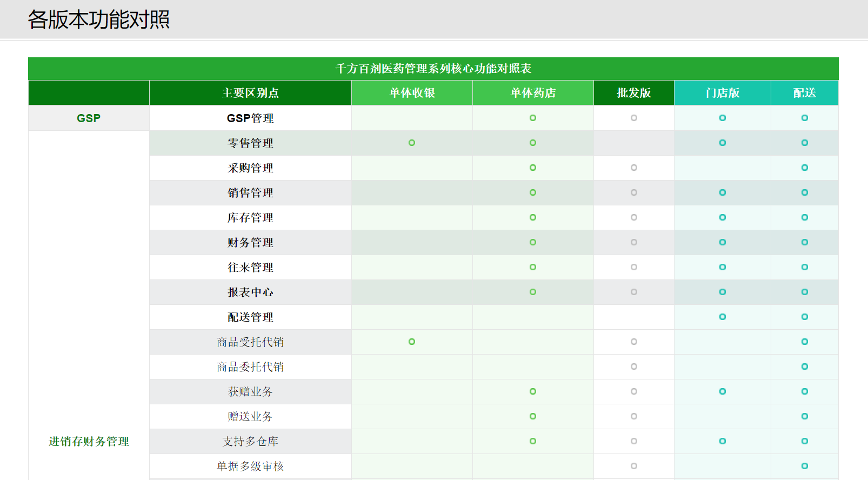
Task: Click the 进销存财务管理 category label
Action: [x=89, y=442]
